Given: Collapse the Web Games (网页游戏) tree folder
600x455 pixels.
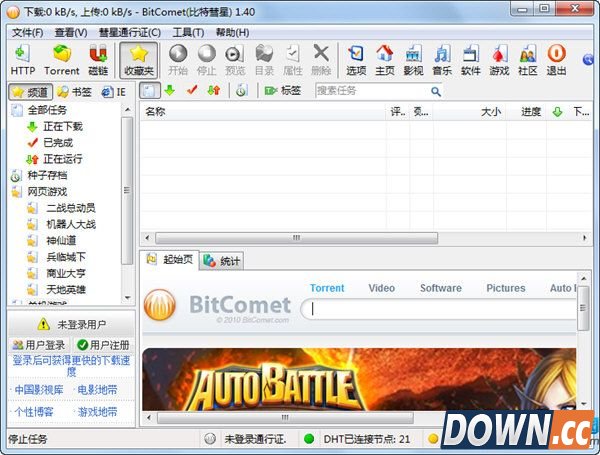Looking at the screenshot, I should click(47, 191).
